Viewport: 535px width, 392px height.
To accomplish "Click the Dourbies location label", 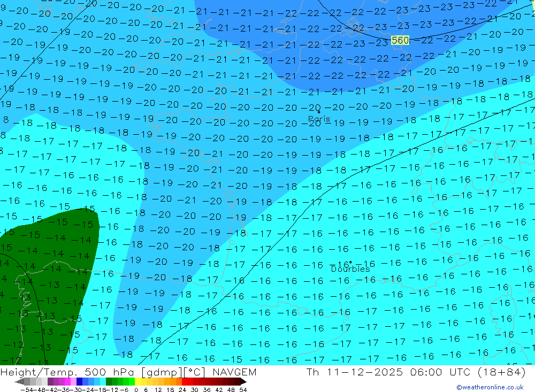I will point(350,269).
